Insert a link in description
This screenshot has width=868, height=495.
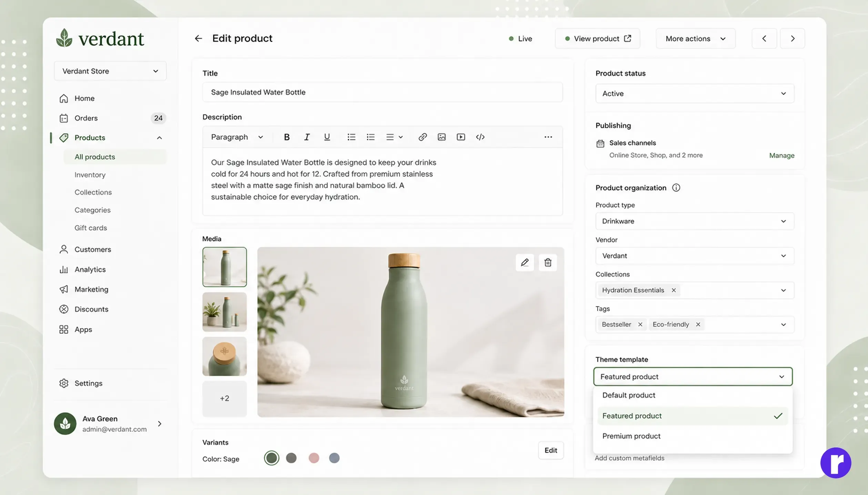coord(423,137)
